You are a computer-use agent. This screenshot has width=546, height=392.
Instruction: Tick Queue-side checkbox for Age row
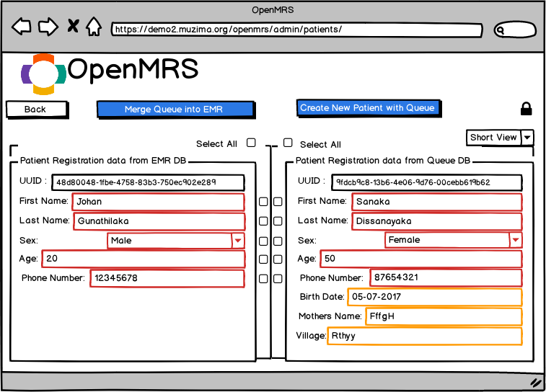point(278,259)
